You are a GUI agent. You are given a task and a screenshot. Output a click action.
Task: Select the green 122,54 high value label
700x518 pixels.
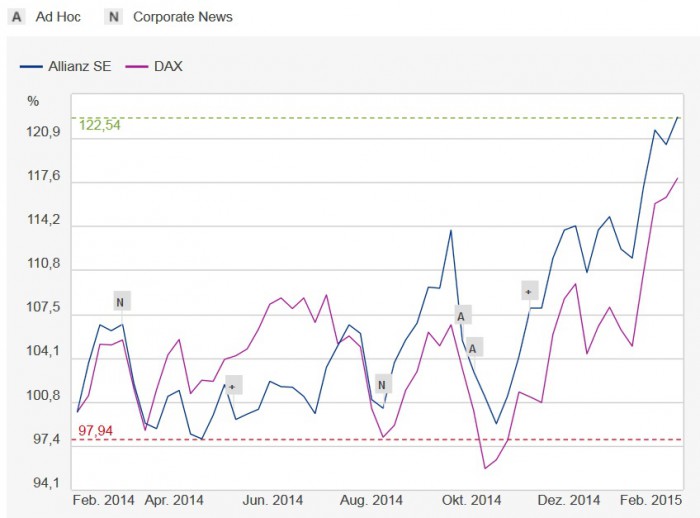(99, 125)
